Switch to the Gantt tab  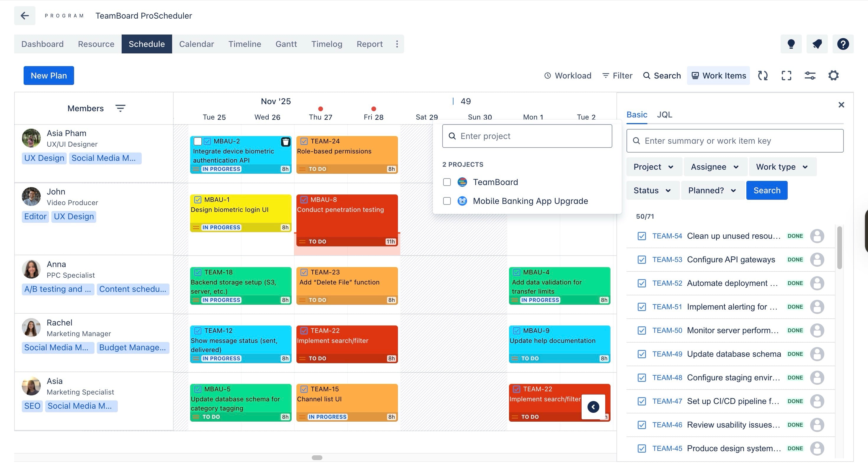(x=286, y=44)
